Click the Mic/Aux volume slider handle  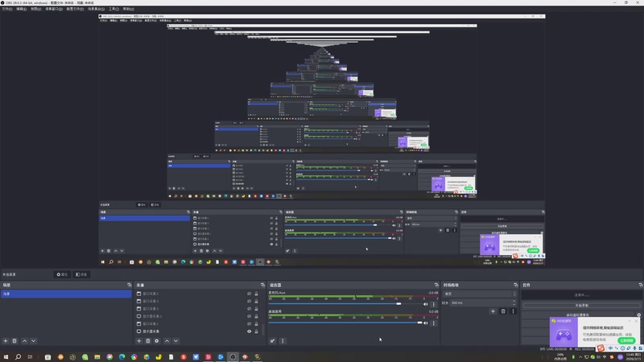(398, 304)
